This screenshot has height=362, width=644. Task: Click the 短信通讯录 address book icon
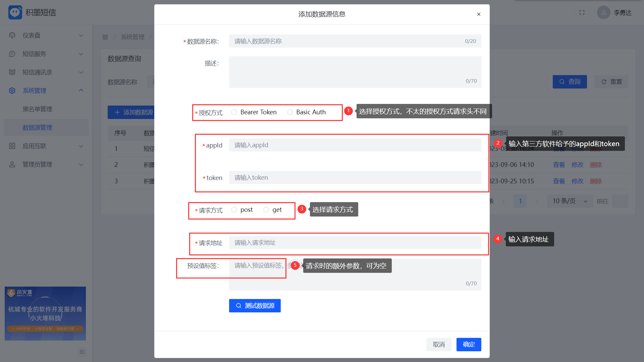(x=12, y=72)
